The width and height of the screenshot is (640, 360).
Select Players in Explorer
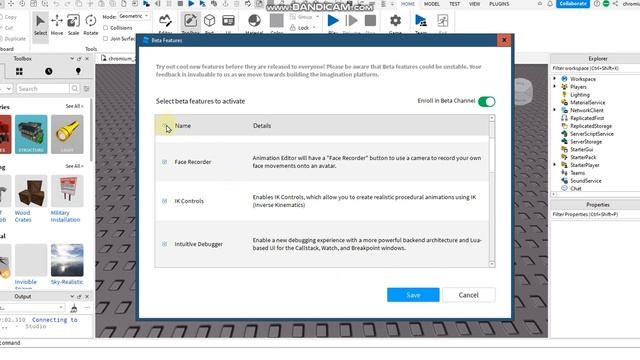(x=578, y=87)
